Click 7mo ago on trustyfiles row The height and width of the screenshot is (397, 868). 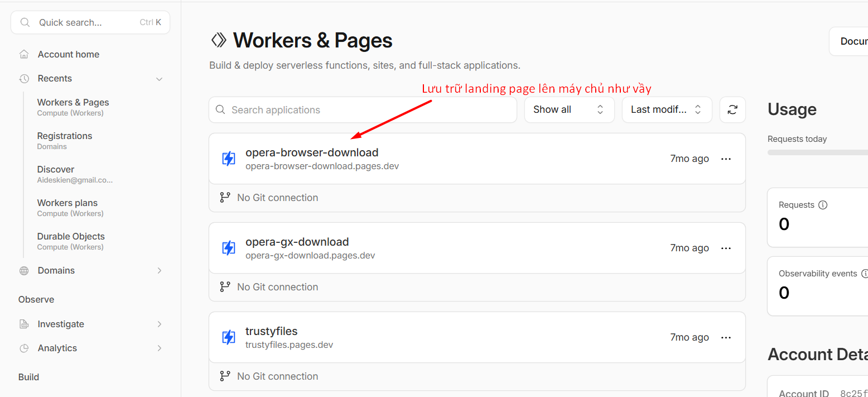coord(689,337)
